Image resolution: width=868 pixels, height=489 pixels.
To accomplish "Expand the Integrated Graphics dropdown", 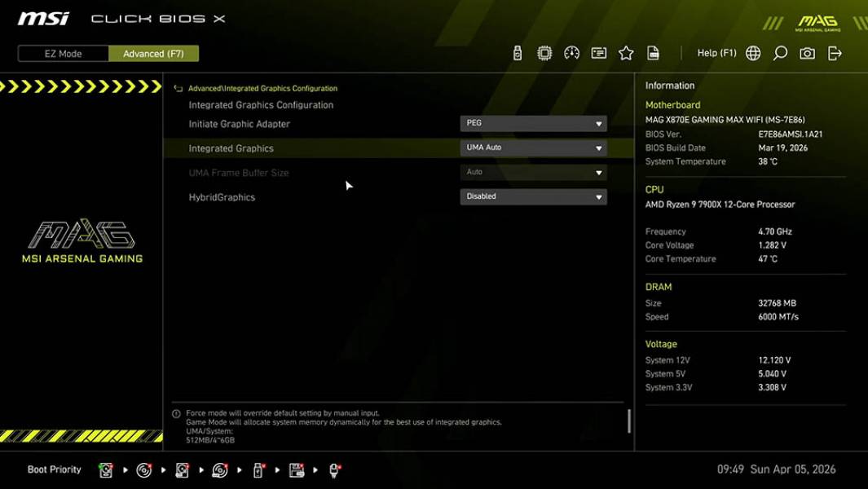I will point(534,148).
